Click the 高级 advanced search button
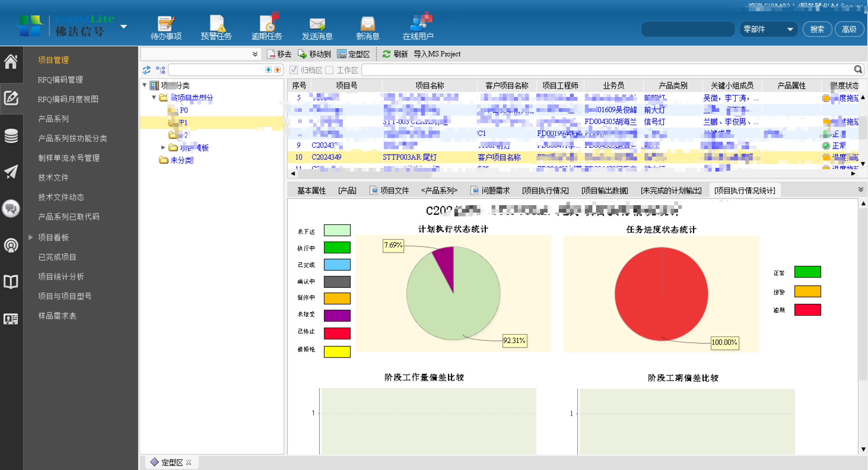This screenshot has height=470, width=868. [x=849, y=29]
